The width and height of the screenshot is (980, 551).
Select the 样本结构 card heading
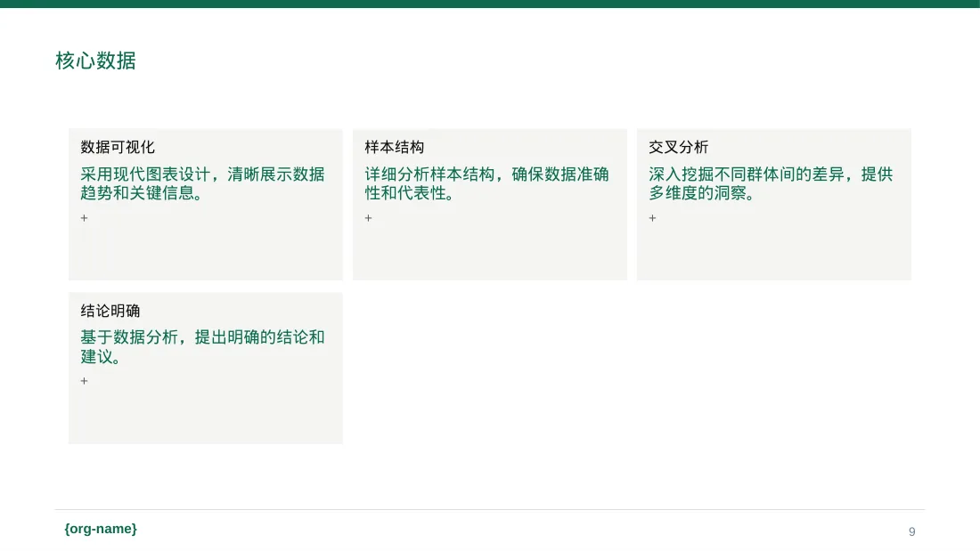(x=395, y=147)
